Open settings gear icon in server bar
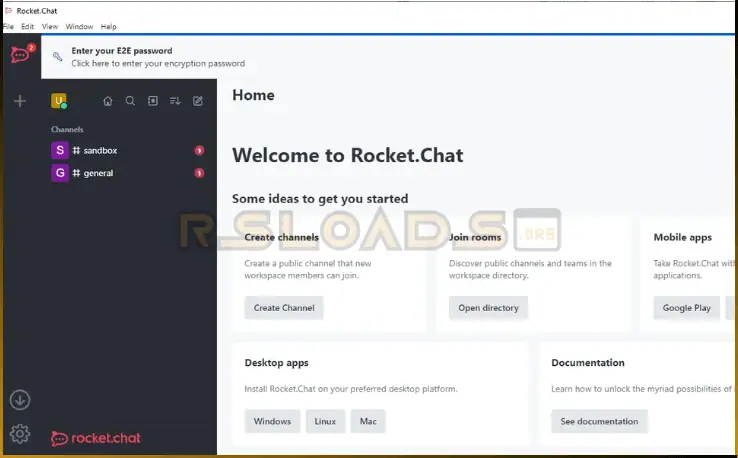 pos(20,434)
